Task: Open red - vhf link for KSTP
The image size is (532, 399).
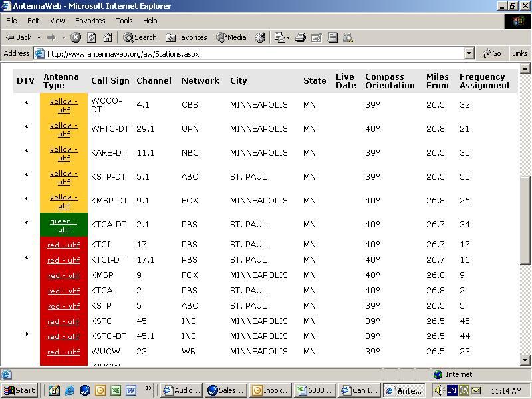Action: (64, 306)
